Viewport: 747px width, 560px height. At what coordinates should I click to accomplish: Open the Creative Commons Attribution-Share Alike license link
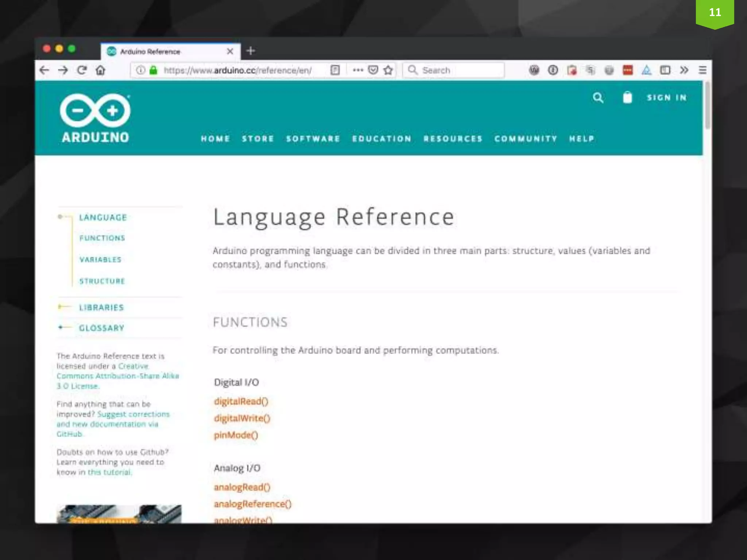coord(118,376)
